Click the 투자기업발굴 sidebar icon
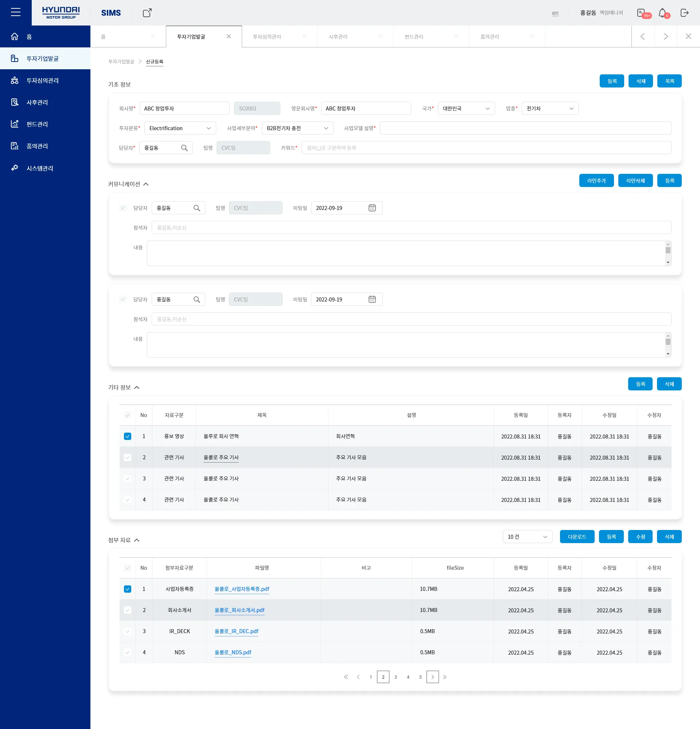700x729 pixels. (15, 58)
